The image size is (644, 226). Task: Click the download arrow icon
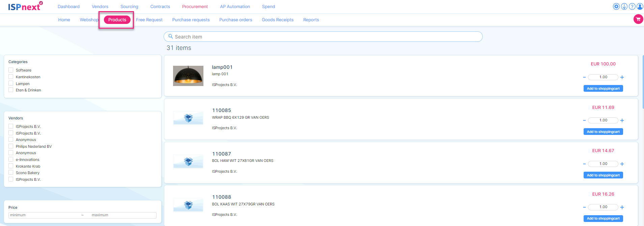coord(624,6)
